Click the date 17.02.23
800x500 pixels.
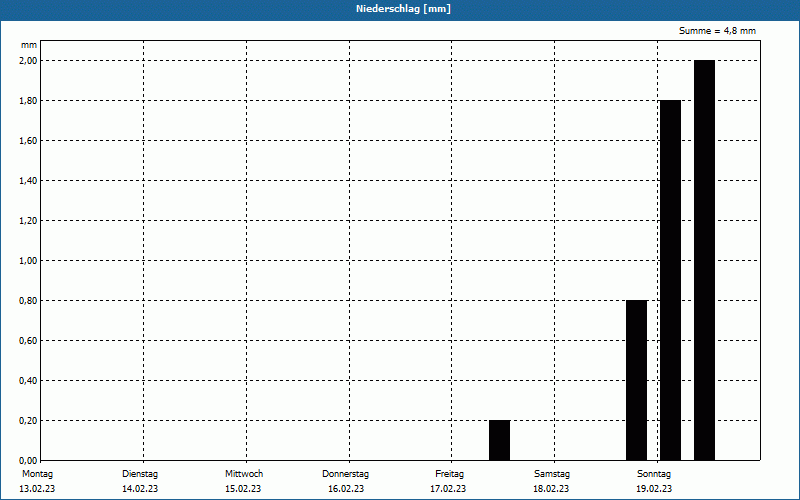(x=448, y=489)
